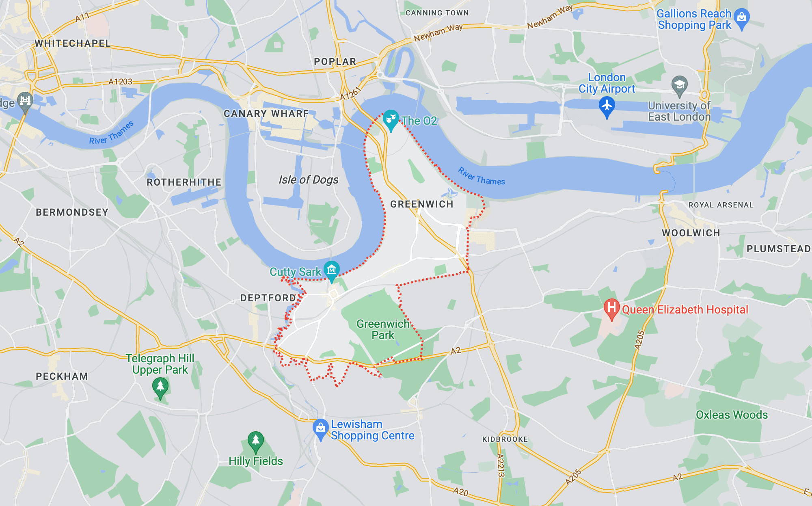Select the WOOLWICH district label

tap(691, 233)
